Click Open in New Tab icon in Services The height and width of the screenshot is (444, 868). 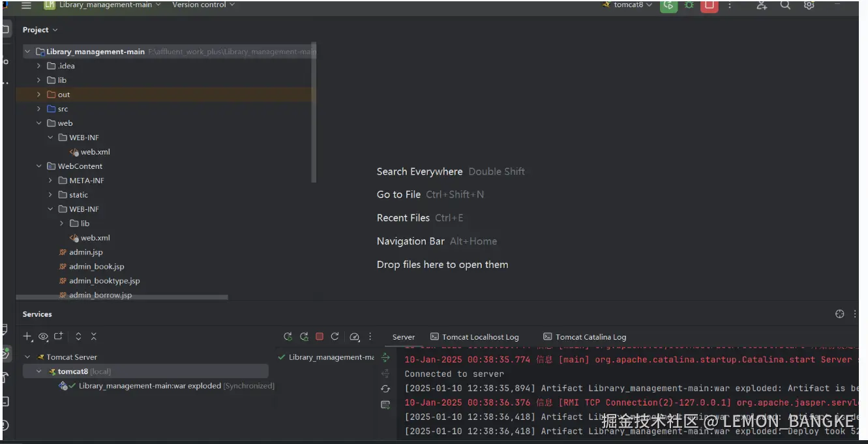coord(59,336)
